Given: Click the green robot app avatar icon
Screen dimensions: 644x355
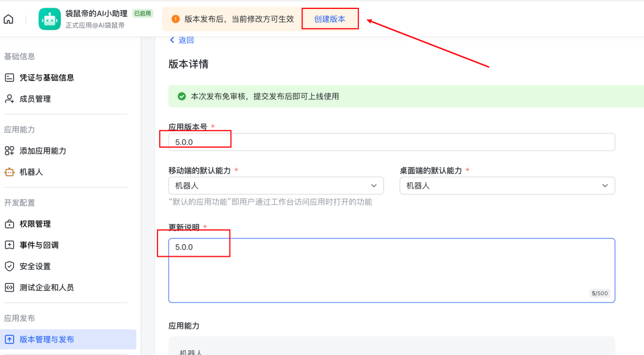Looking at the screenshot, I should tap(49, 18).
